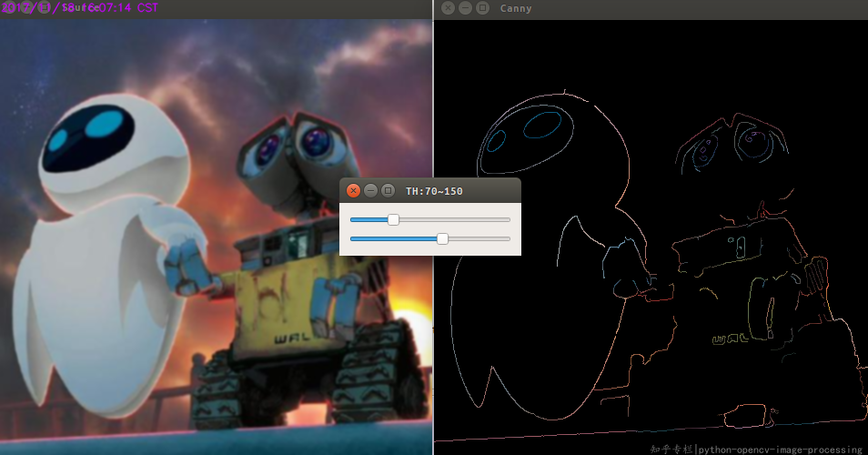Click the Canny window title text
The image size is (868, 455).
point(515,8)
